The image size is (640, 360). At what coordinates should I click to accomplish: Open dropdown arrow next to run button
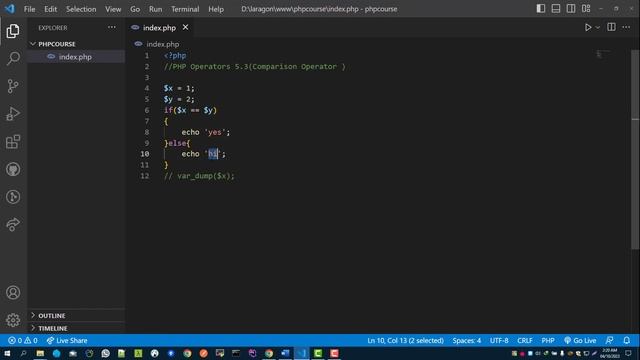pyautogui.click(x=598, y=27)
